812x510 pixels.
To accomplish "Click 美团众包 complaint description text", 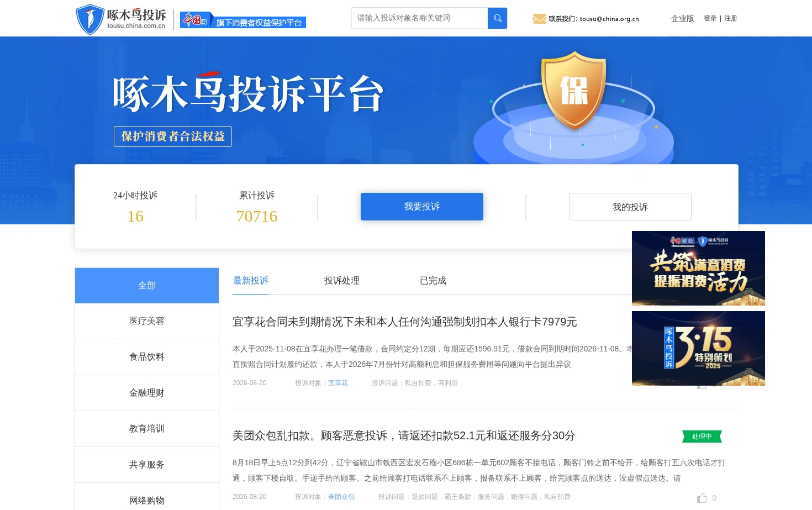I will pyautogui.click(x=479, y=470).
